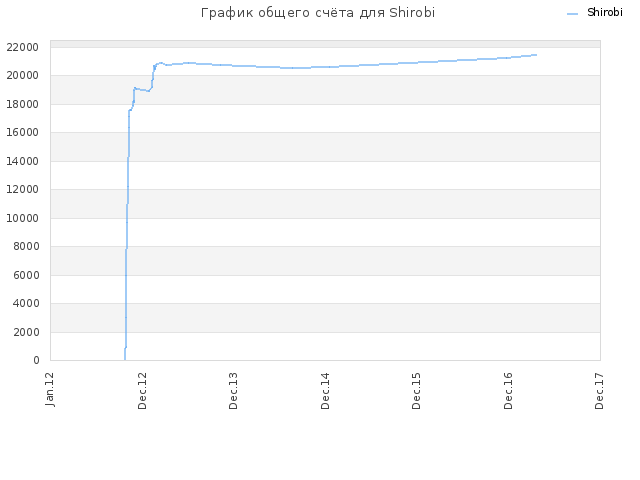Viewport: 640px width, 480px height.
Task: Click the 20000 y-axis label
Action: 22,76
